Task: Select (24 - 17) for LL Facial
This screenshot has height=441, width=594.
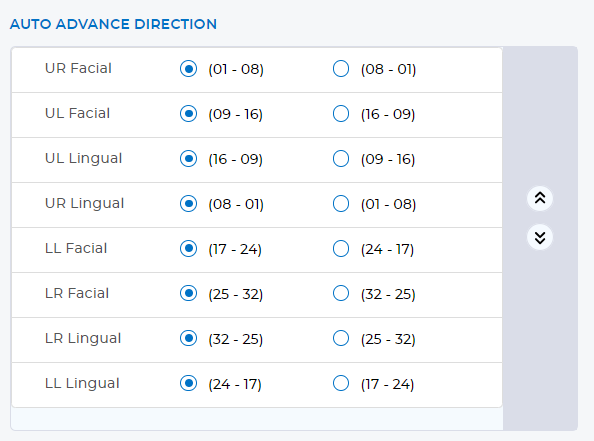Action: click(x=341, y=249)
